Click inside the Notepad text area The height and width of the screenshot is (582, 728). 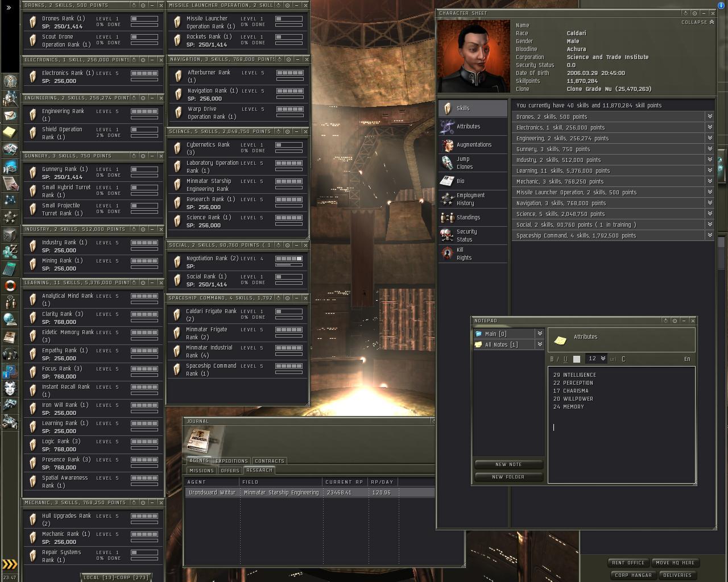click(x=621, y=425)
